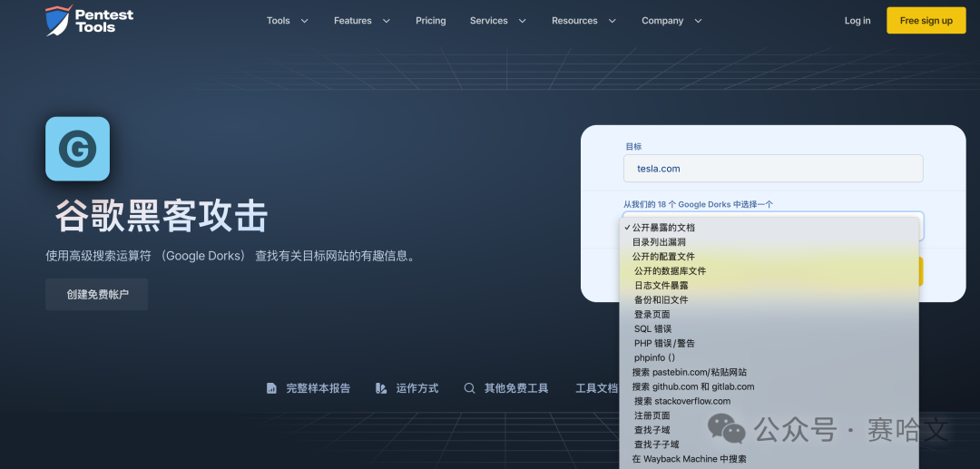The width and height of the screenshot is (980, 469).
Task: Select the checked 公开暴露的文档 option
Action: pyautogui.click(x=769, y=228)
